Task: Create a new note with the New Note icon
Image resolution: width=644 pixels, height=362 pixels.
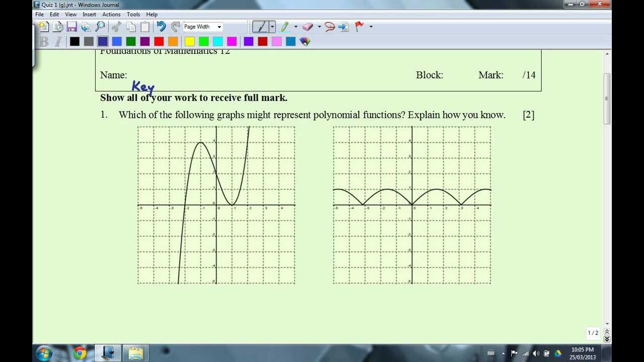Action: (44, 27)
